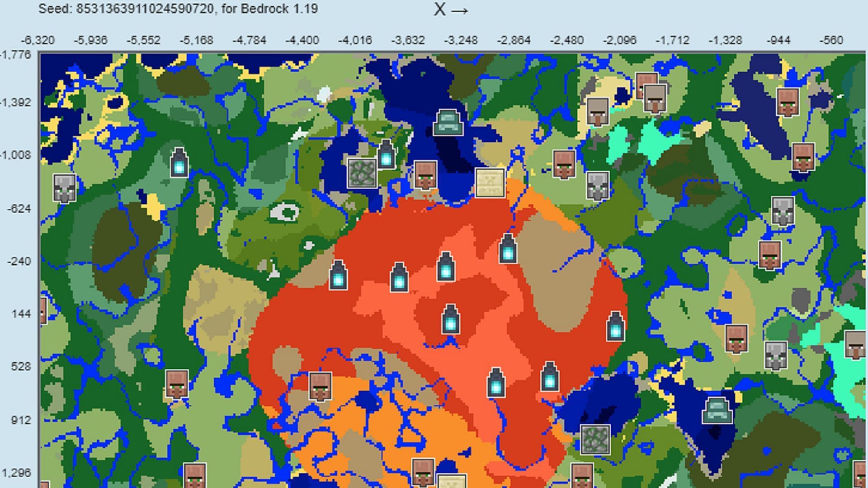This screenshot has width=868, height=488.
Task: Select the eastern pillager outpost between two villages
Action: 783,211
